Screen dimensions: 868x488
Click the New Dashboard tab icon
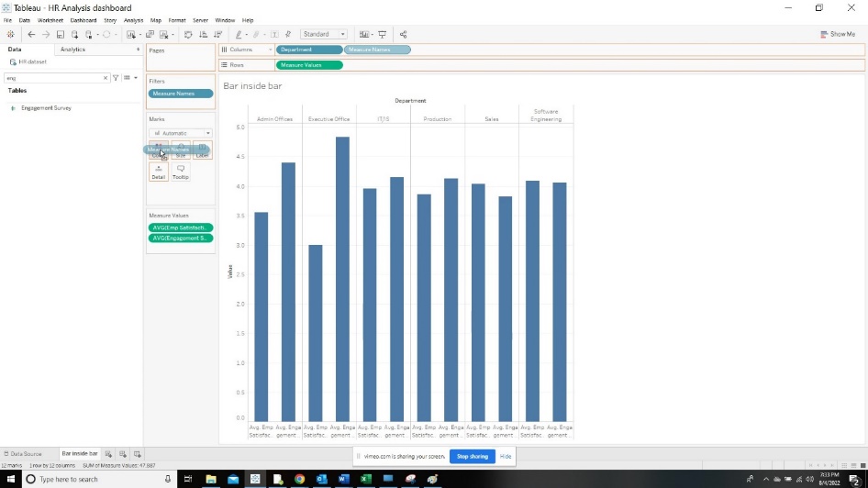[123, 454]
